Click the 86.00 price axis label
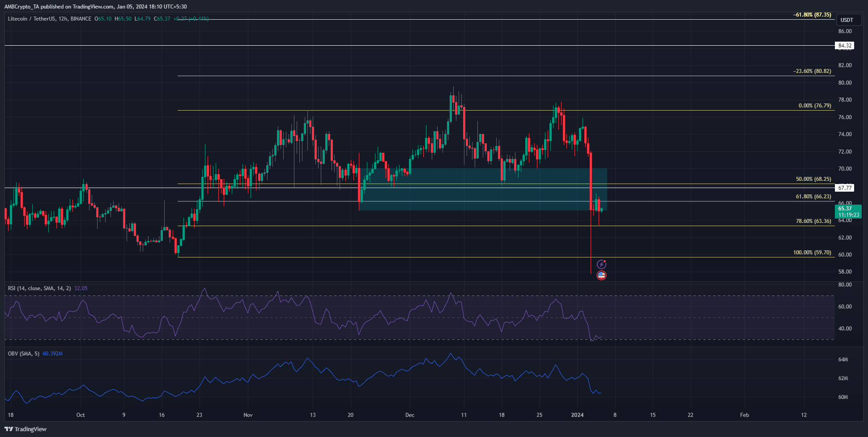This screenshot has width=868, height=437. 845,31
